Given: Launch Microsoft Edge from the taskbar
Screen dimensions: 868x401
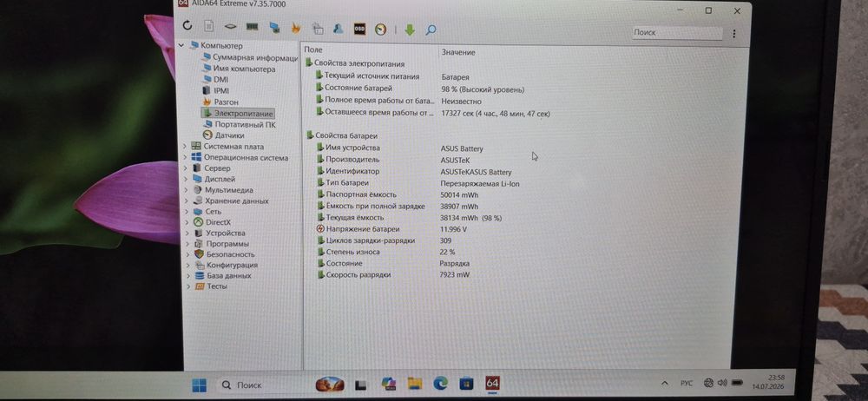Looking at the screenshot, I should click(441, 384).
